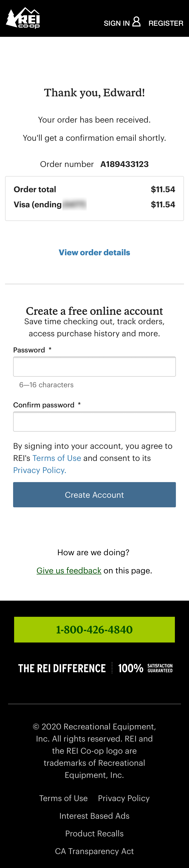
Task: Click inside the Password field
Action: 94,367
